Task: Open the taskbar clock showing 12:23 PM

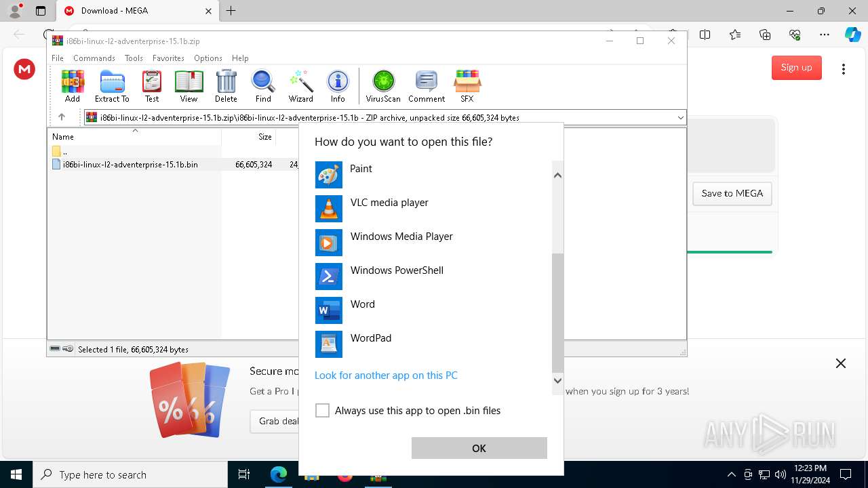Action: pos(810,474)
